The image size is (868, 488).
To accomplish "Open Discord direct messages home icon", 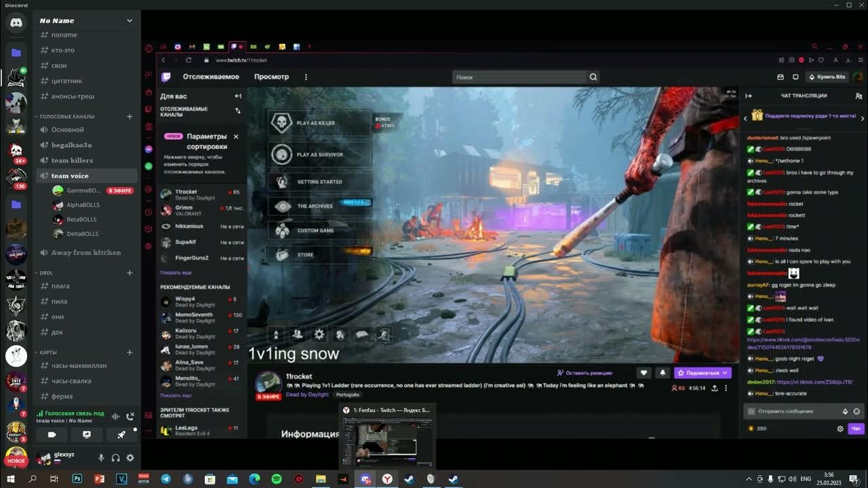I will pos(16,22).
